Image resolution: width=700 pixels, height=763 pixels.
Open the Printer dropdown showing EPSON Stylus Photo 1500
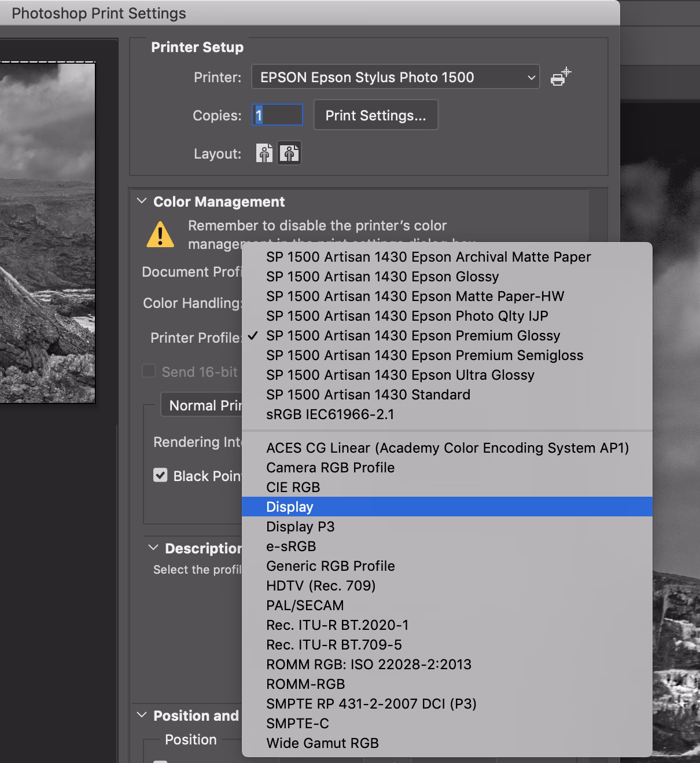(x=395, y=76)
